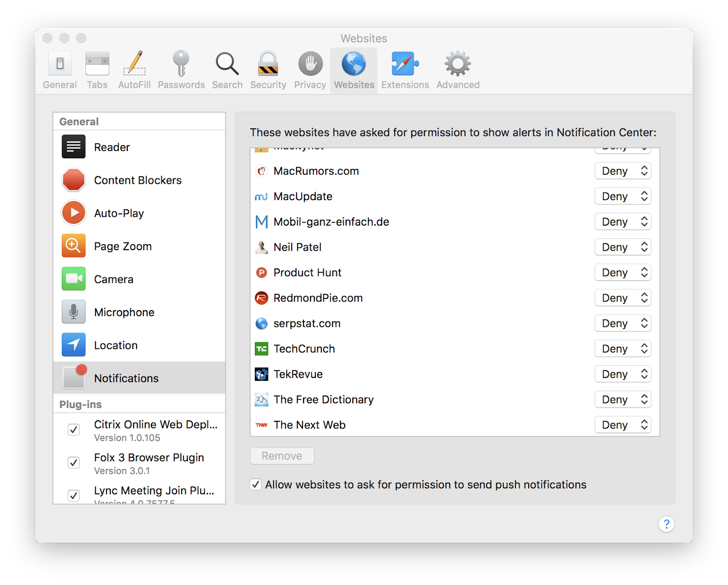
Task: Switch to the General preferences tab
Action: click(x=60, y=68)
